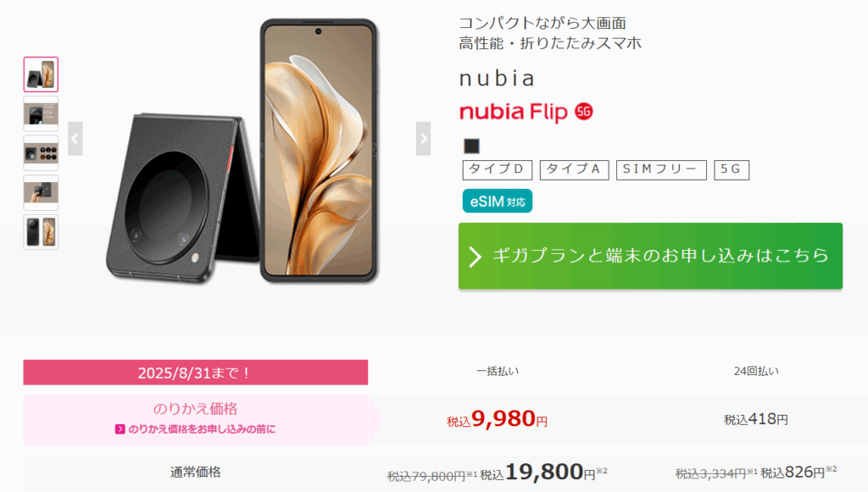Select the 5G spec tag

(732, 169)
